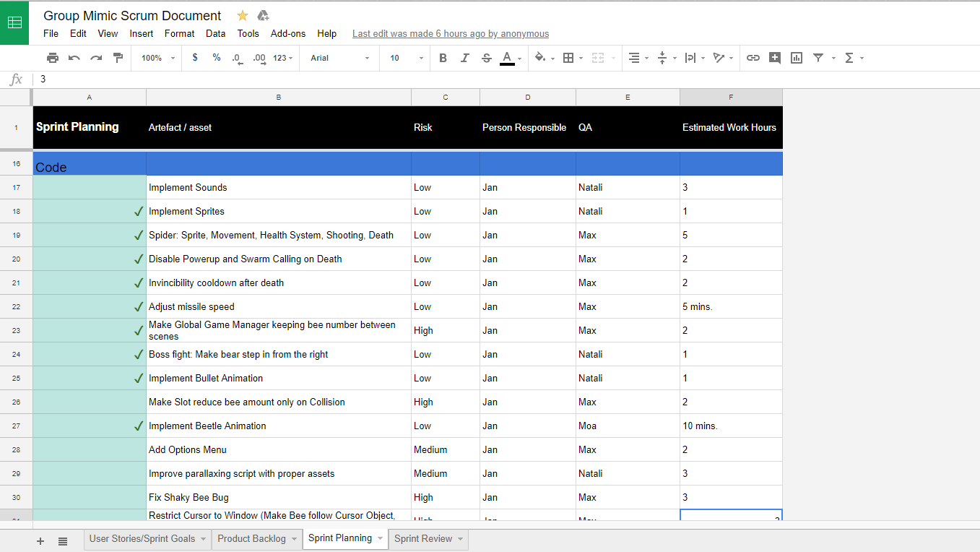The width and height of the screenshot is (980, 552).
Task: Toggle Bold formatting
Action: pyautogui.click(x=443, y=58)
